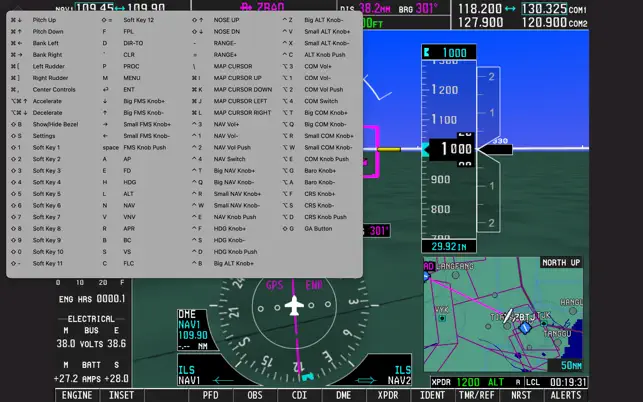This screenshot has height=402, width=643.
Task: Click the 'Settings' shortcut row
Action: click(x=33, y=136)
